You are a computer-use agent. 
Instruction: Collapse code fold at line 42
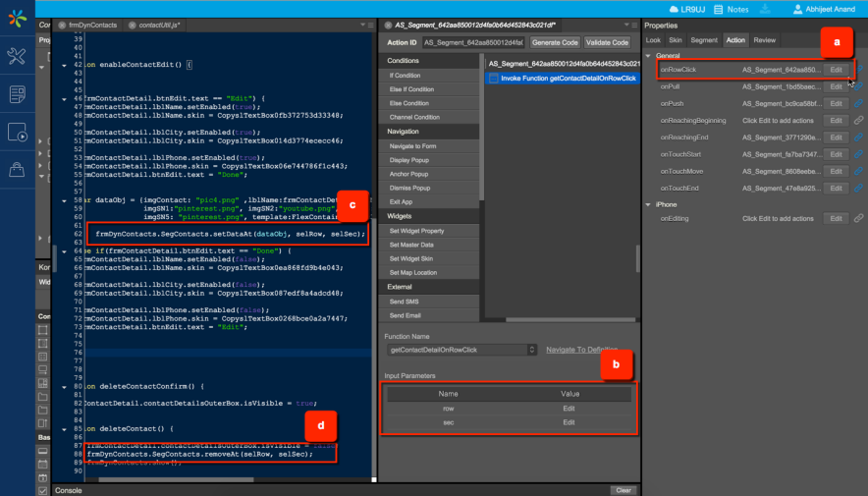(64, 66)
